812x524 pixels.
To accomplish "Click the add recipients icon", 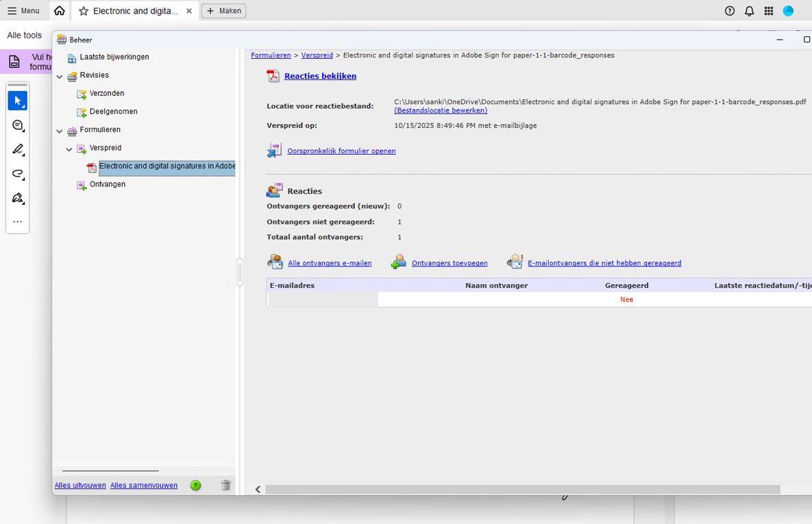I will pos(398,262).
